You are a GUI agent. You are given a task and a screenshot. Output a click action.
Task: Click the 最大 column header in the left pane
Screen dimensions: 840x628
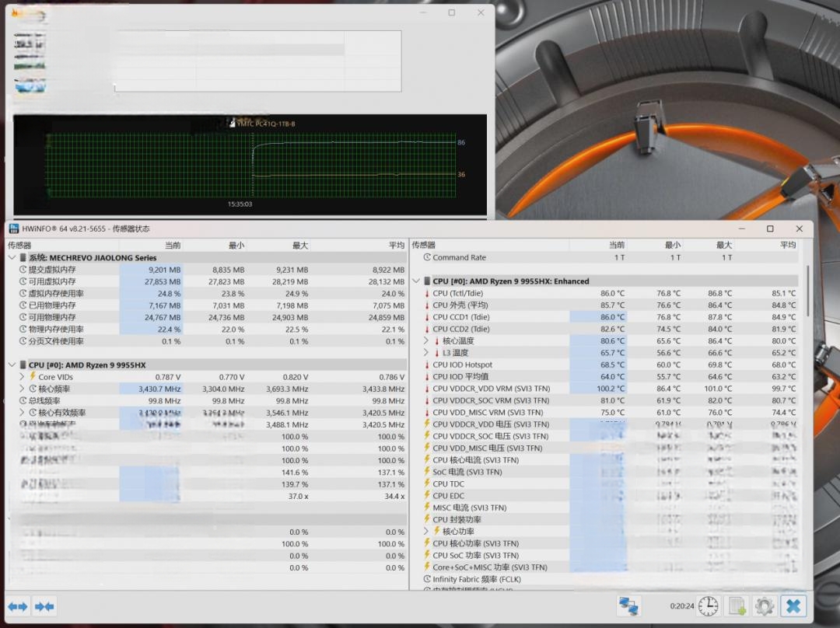pyautogui.click(x=300, y=245)
